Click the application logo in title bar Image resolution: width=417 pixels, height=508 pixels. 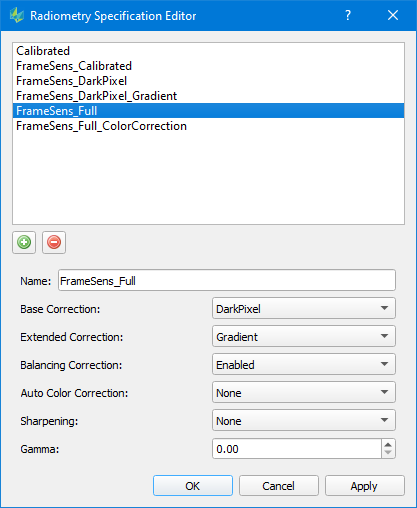(x=17, y=15)
